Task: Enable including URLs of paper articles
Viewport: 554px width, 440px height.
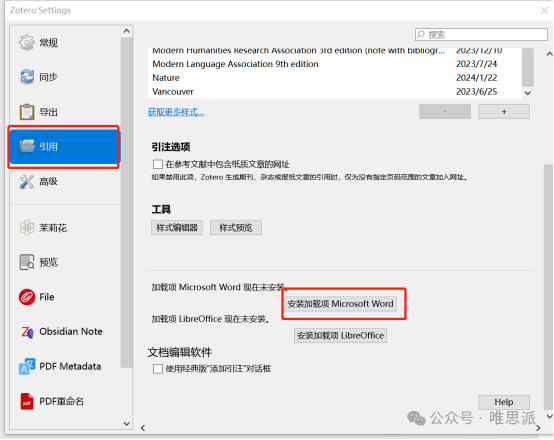Action: pos(158,164)
